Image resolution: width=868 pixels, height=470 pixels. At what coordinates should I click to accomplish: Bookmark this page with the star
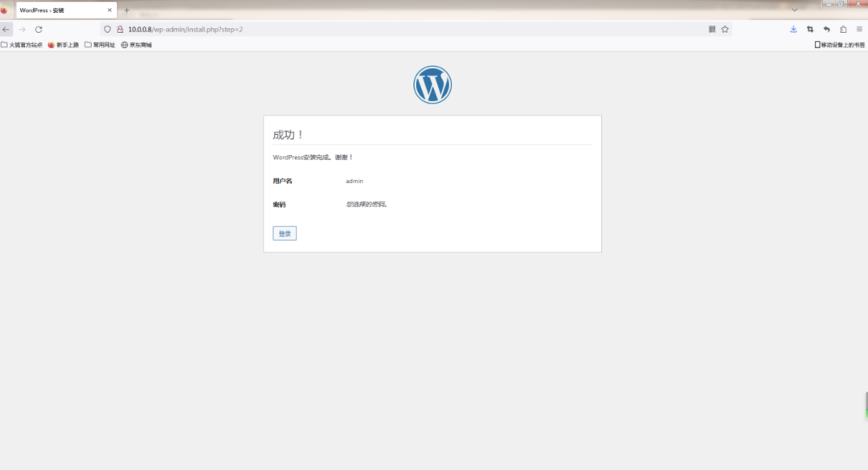click(x=725, y=30)
